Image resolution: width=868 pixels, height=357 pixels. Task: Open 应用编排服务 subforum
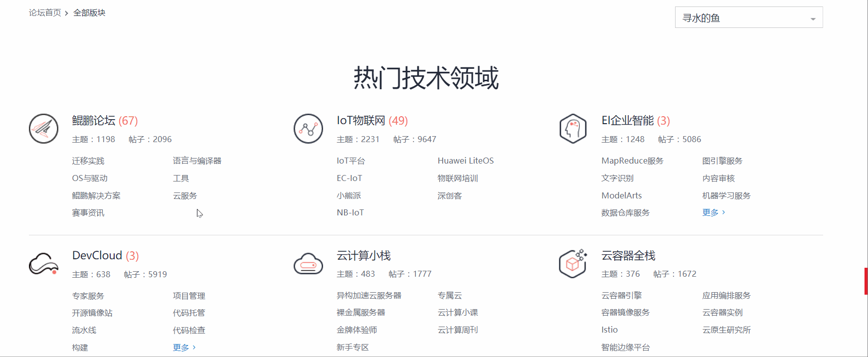(x=726, y=295)
